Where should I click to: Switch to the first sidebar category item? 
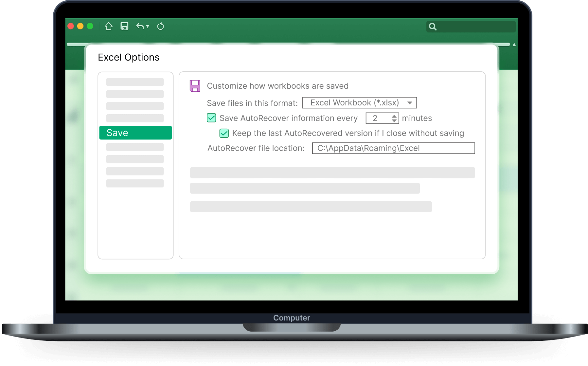(x=134, y=82)
